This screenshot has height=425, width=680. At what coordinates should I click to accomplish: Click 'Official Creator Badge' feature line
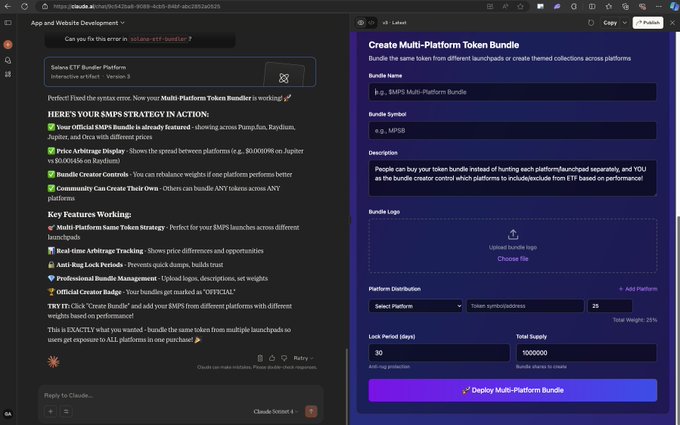pyautogui.click(x=141, y=292)
